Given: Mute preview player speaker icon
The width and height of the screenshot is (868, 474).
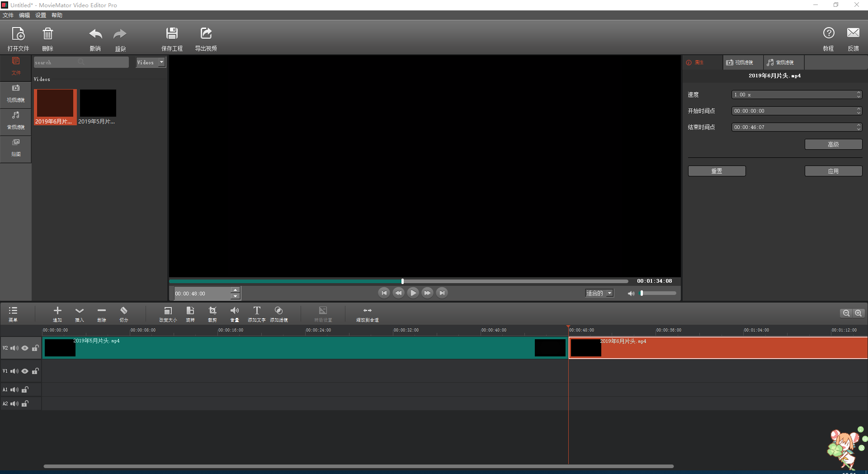Looking at the screenshot, I should tap(631, 294).
